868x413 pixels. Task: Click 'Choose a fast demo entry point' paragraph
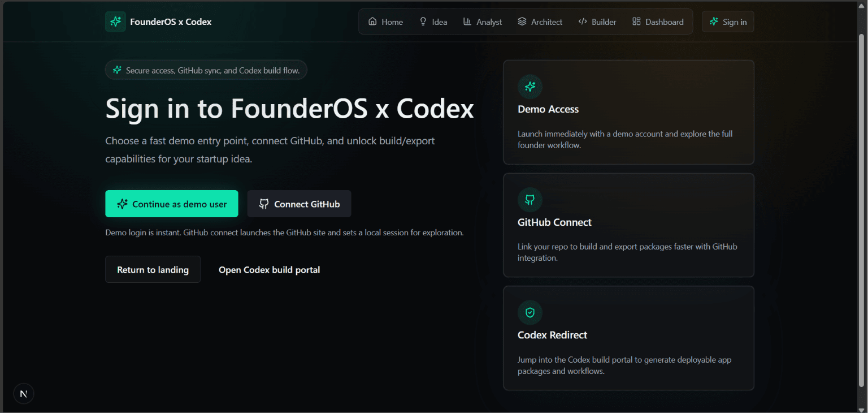(x=270, y=149)
